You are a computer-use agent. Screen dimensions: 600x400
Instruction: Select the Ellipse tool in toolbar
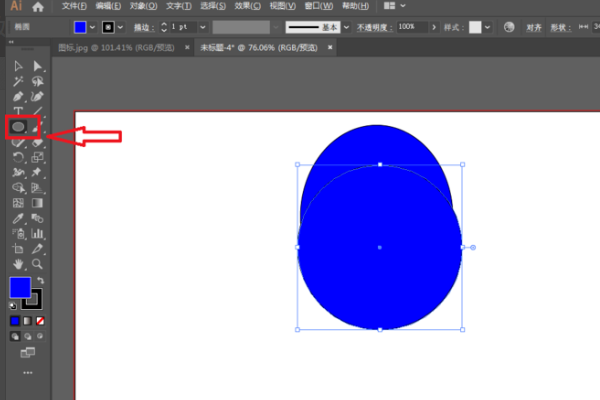18,127
